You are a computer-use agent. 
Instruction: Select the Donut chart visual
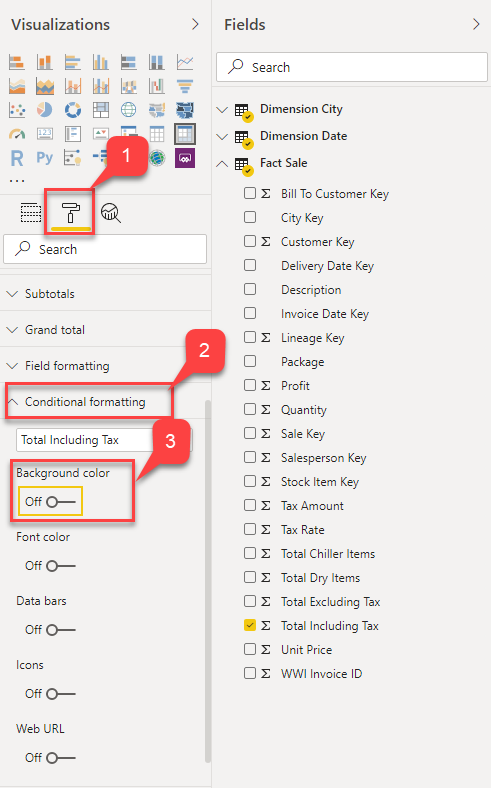(73, 110)
